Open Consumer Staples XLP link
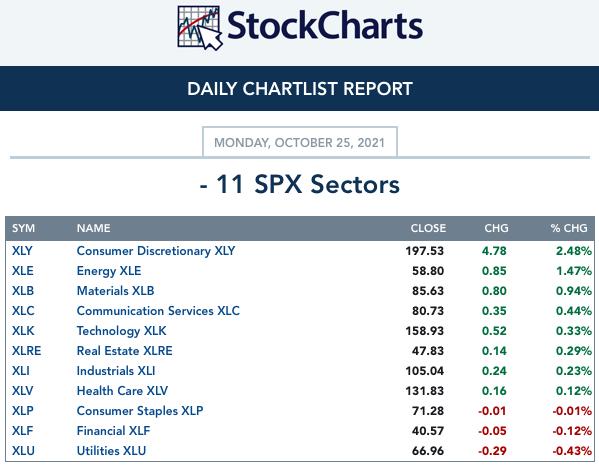599x466 pixels. tap(140, 411)
